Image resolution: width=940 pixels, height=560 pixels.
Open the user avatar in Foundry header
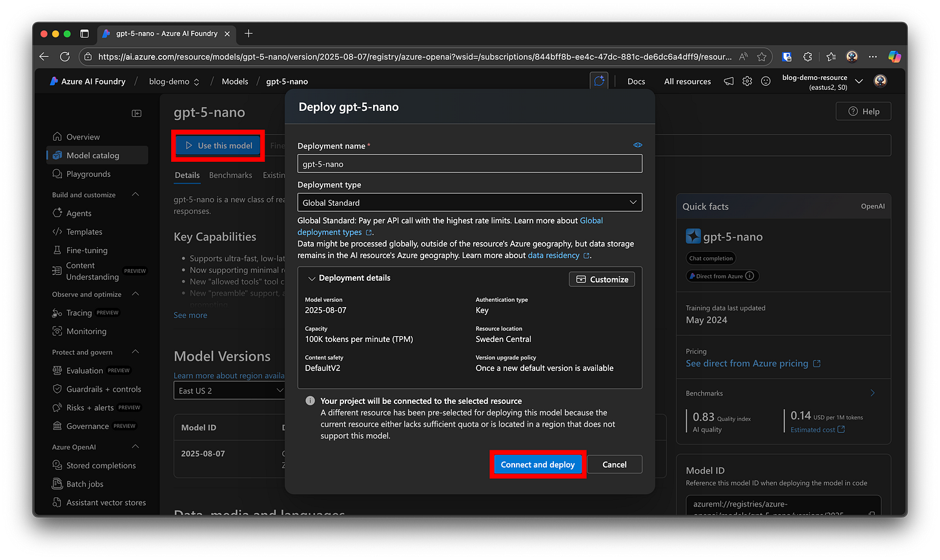pos(880,81)
